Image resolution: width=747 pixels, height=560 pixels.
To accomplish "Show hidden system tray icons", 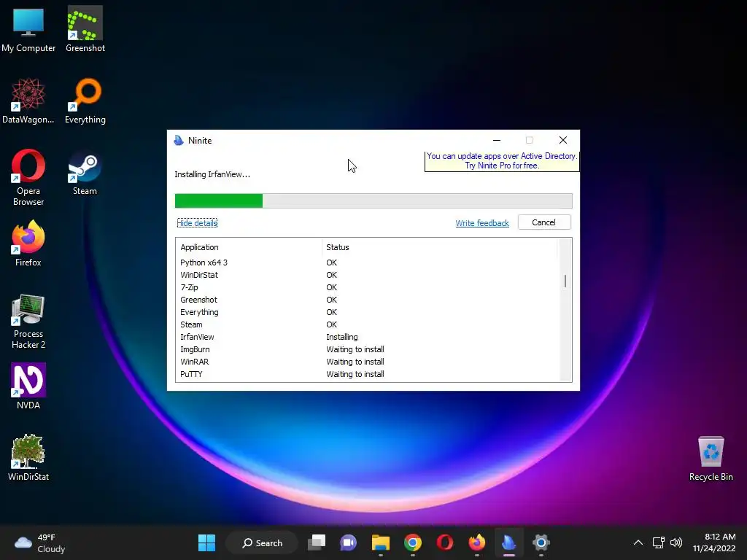I will [638, 542].
